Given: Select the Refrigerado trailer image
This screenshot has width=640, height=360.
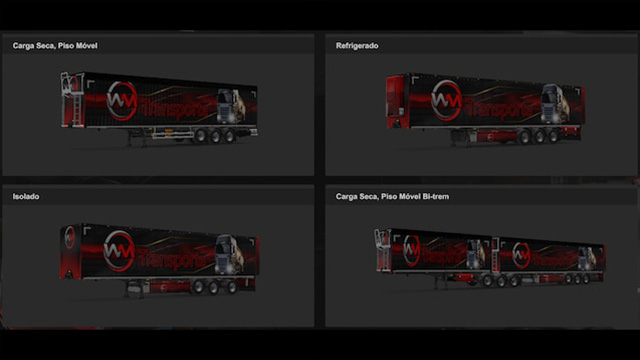Looking at the screenshot, I should [x=485, y=109].
